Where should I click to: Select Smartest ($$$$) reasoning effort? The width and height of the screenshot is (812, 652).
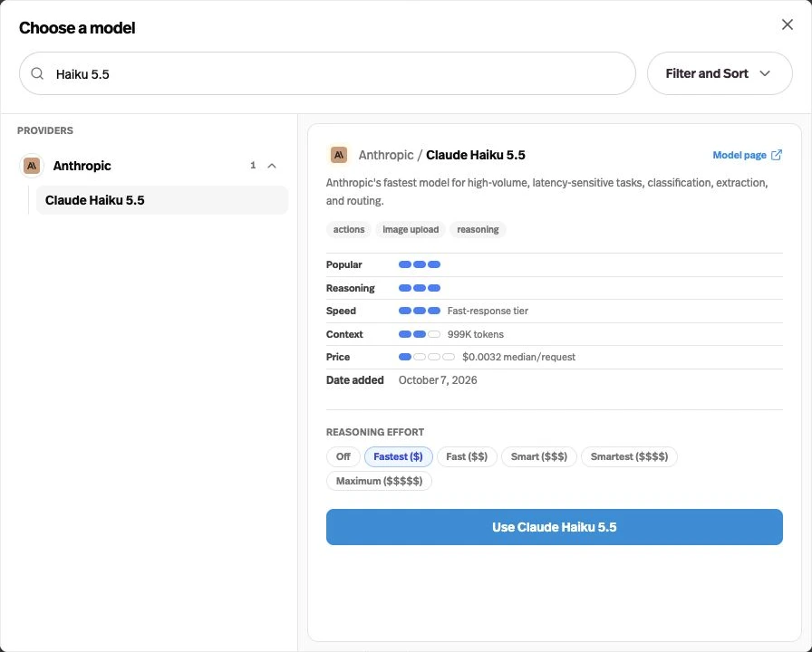(629, 456)
